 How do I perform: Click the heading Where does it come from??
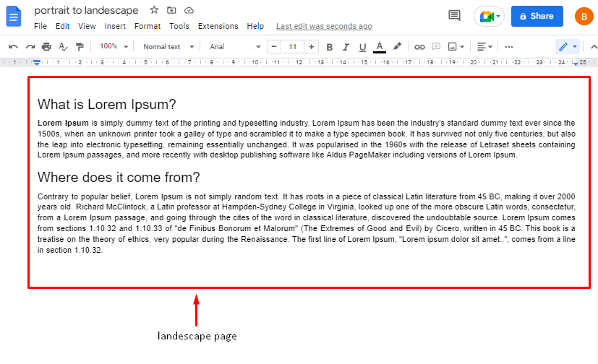(119, 177)
